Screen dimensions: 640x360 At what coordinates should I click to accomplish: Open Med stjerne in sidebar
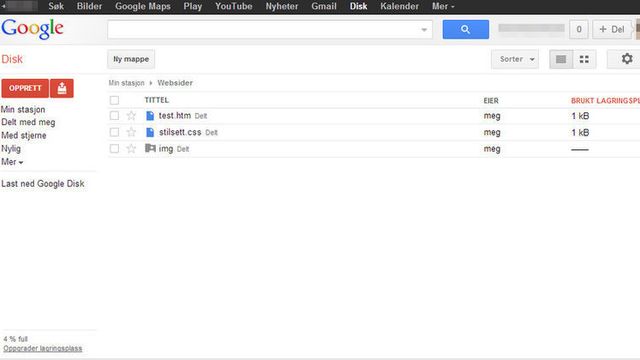(24, 135)
